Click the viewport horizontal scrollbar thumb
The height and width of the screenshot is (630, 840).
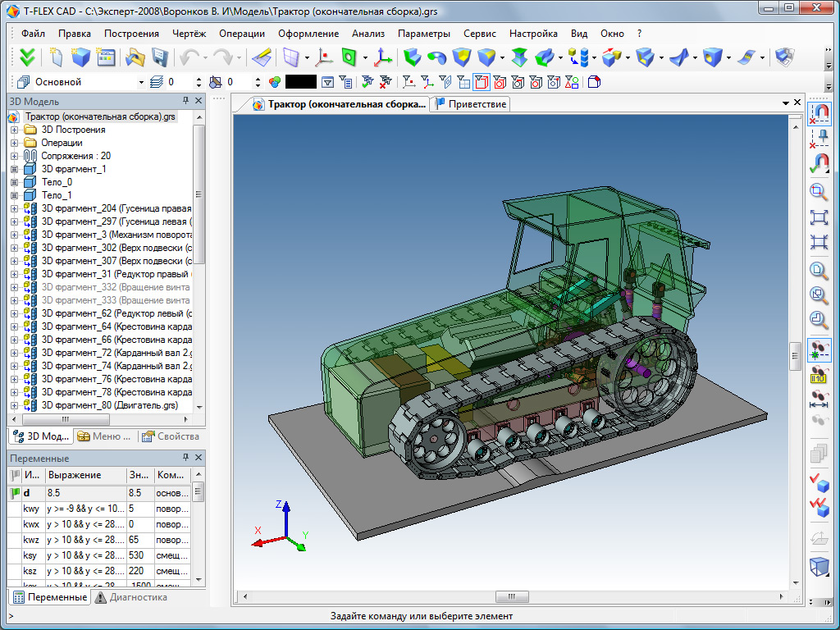(x=512, y=597)
